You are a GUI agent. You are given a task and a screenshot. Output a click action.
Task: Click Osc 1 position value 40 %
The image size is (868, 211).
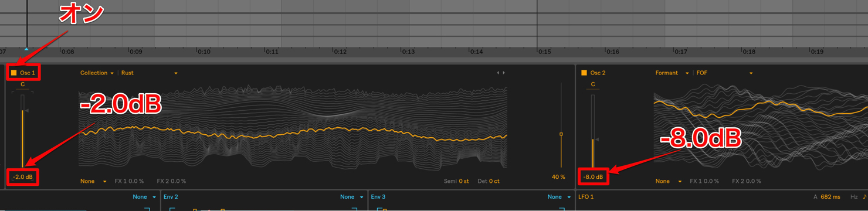point(559,176)
